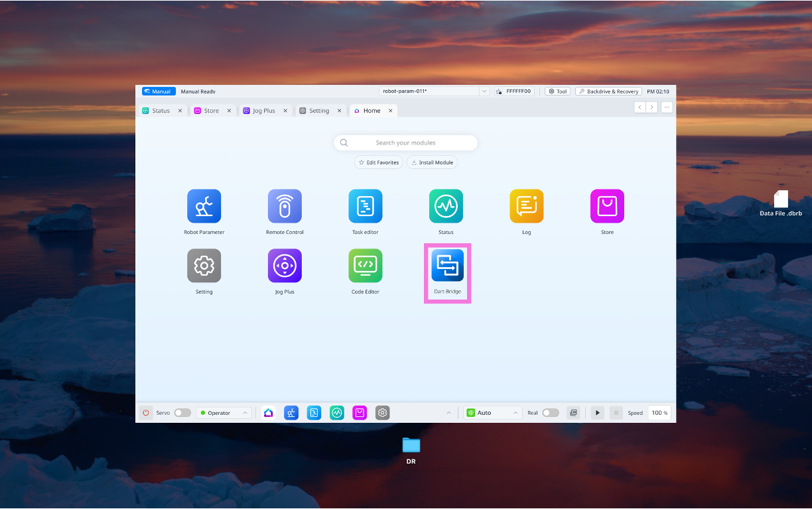Open the Auto mode dropdown
The width and height of the screenshot is (812, 509).
point(493,413)
